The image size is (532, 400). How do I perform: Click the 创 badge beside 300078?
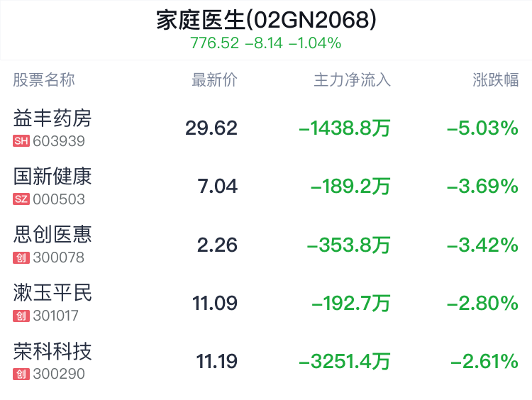(x=21, y=257)
